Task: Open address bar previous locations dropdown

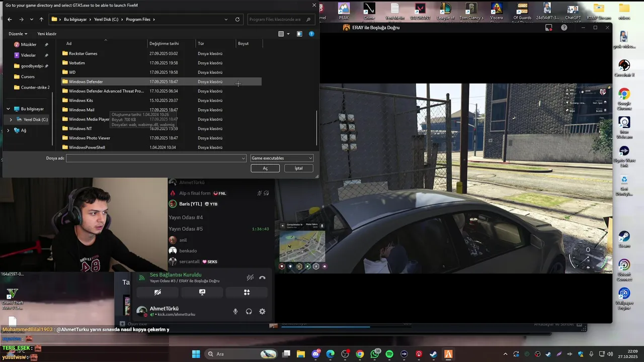Action: coord(226,20)
